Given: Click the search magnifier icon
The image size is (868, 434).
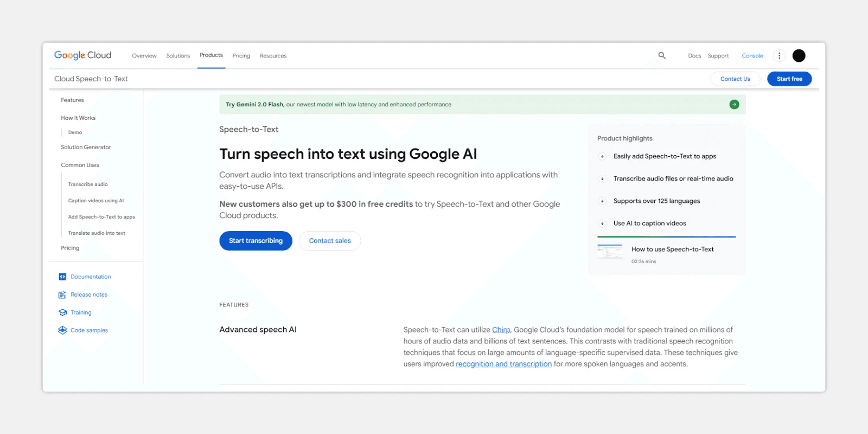Looking at the screenshot, I should [x=662, y=55].
